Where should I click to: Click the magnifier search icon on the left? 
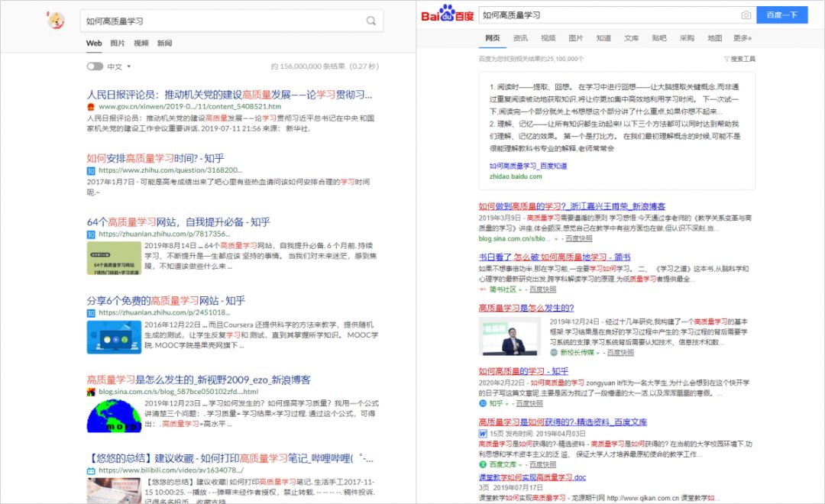(x=371, y=21)
